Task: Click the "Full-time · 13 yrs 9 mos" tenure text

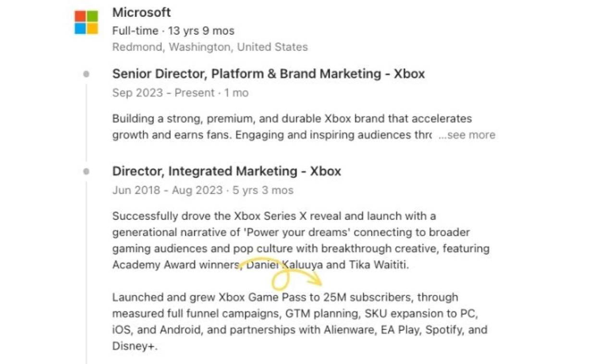Action: point(173,31)
